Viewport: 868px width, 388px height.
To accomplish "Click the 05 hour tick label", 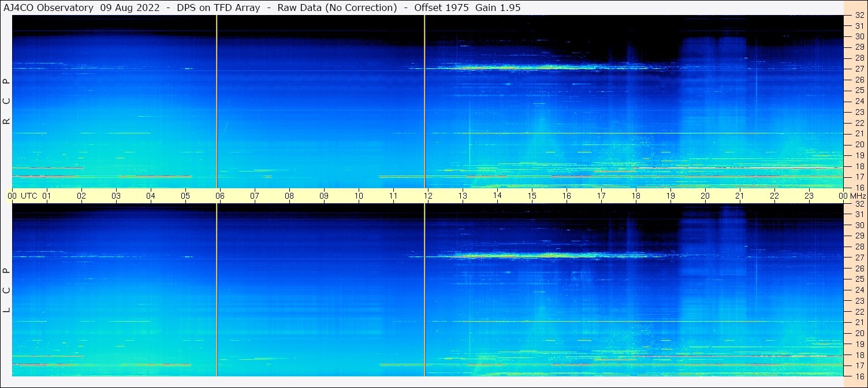I will (185, 196).
